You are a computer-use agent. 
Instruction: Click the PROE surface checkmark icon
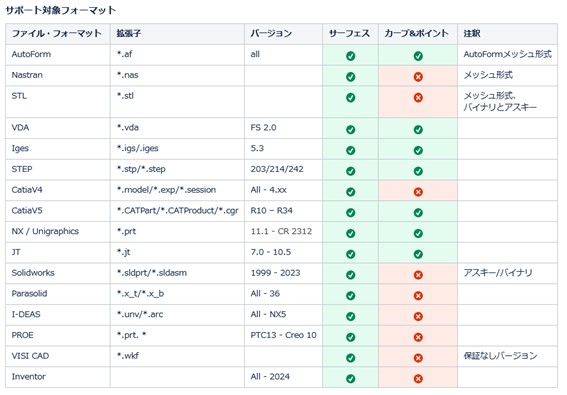[350, 337]
